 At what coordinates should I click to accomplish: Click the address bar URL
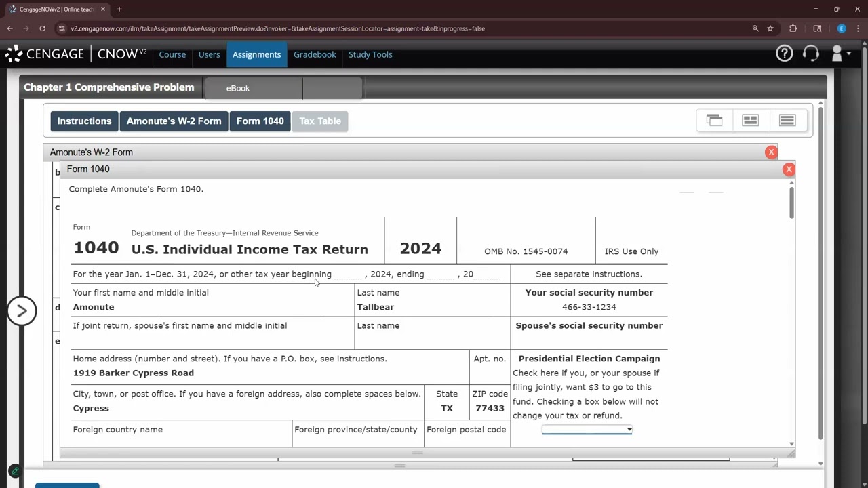coord(277,28)
